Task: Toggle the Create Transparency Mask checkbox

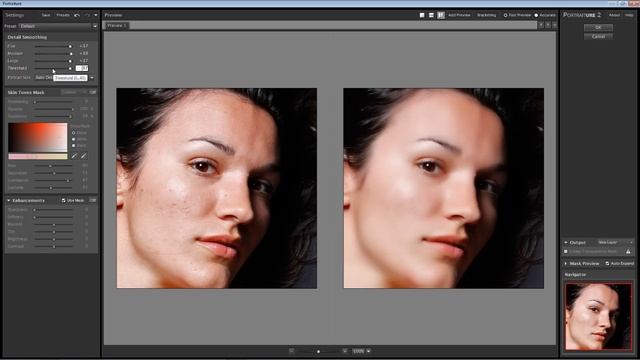Action: click(x=566, y=251)
